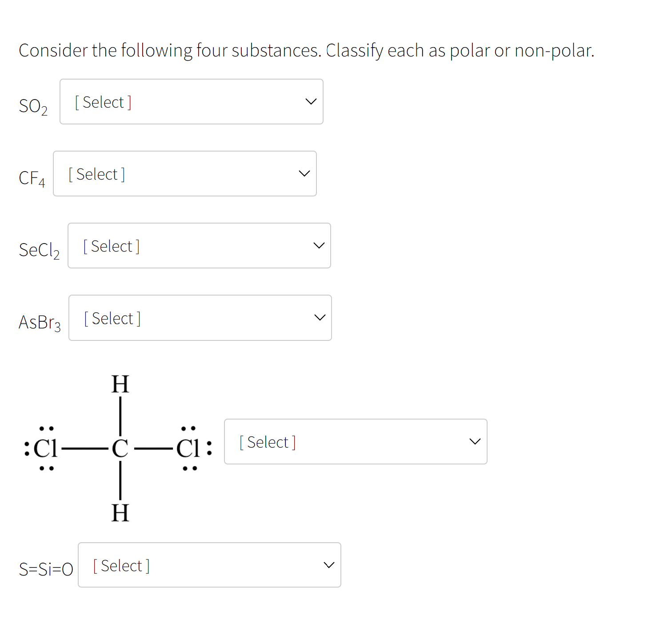Click the CF4 formula label
The width and height of the screenshot is (656, 644).
coord(32,178)
